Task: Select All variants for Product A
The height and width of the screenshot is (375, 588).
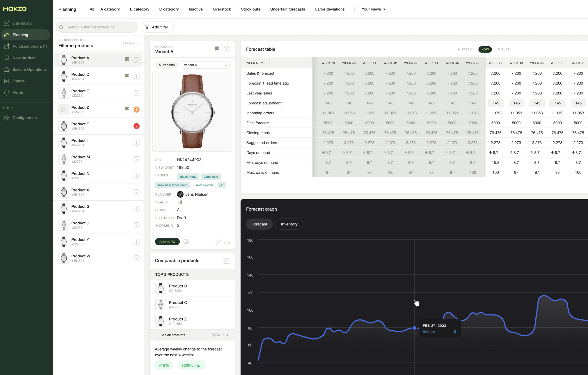Action: tap(166, 65)
